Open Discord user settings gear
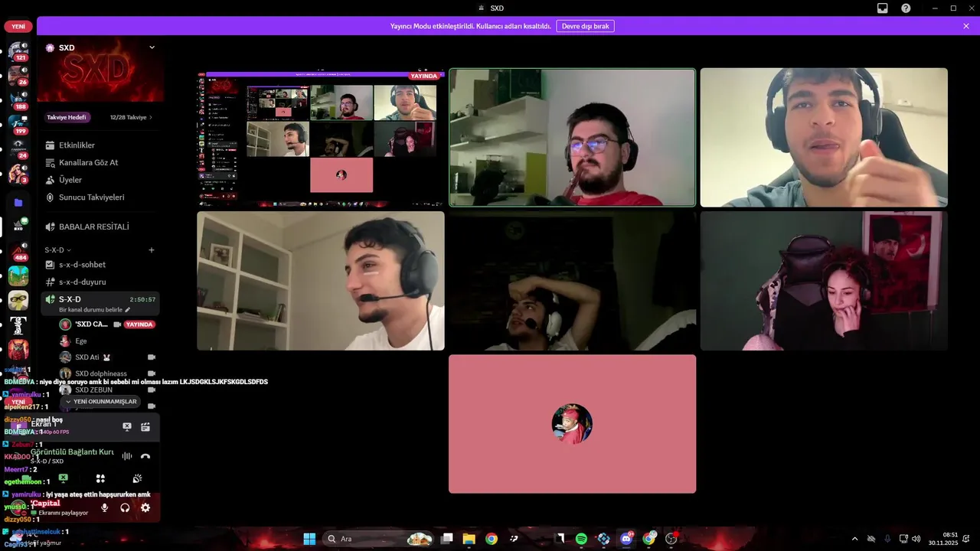 (145, 507)
